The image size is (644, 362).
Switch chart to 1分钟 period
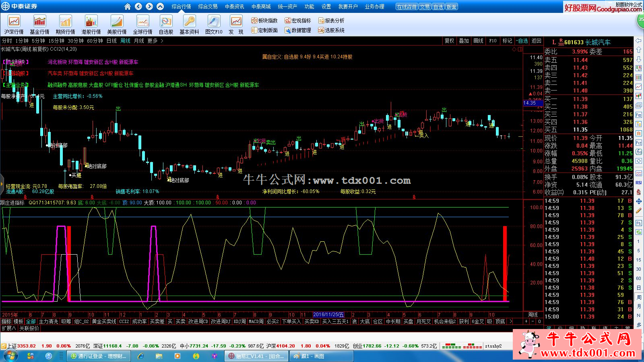[x=21, y=41]
